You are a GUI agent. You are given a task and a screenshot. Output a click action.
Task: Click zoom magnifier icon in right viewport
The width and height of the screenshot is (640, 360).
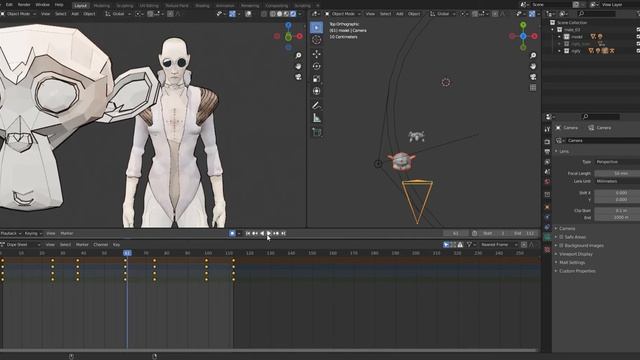click(x=533, y=56)
